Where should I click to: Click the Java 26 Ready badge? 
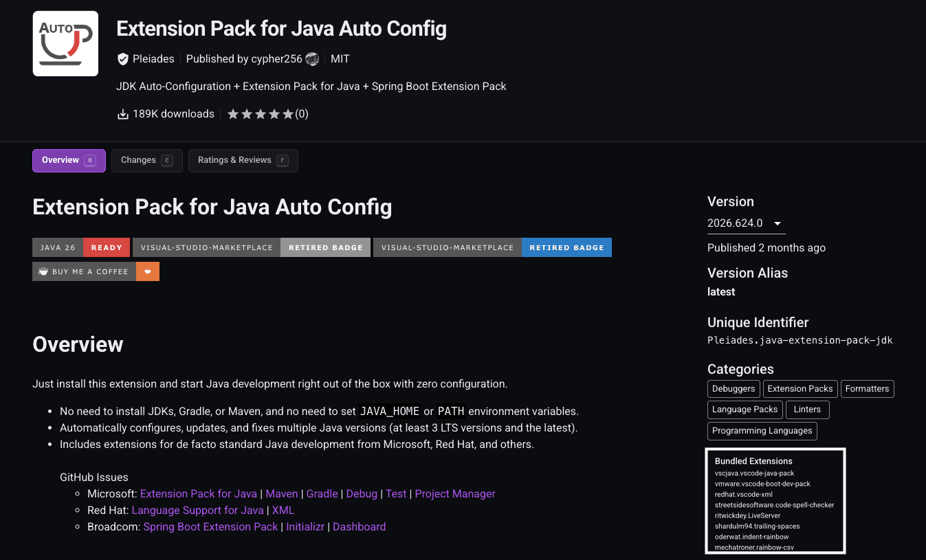(x=82, y=247)
